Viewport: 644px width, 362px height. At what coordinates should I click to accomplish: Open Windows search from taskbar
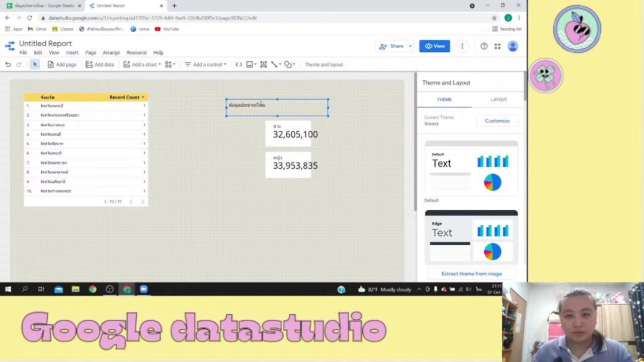[25, 289]
